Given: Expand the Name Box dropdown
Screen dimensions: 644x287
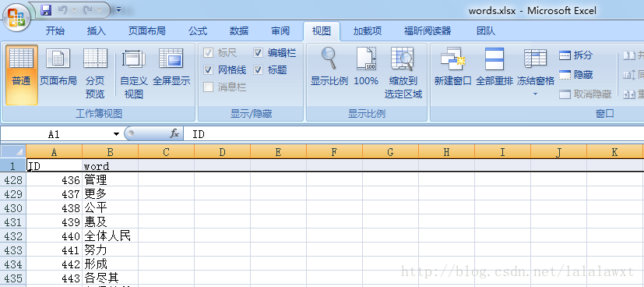Looking at the screenshot, I should point(116,134).
